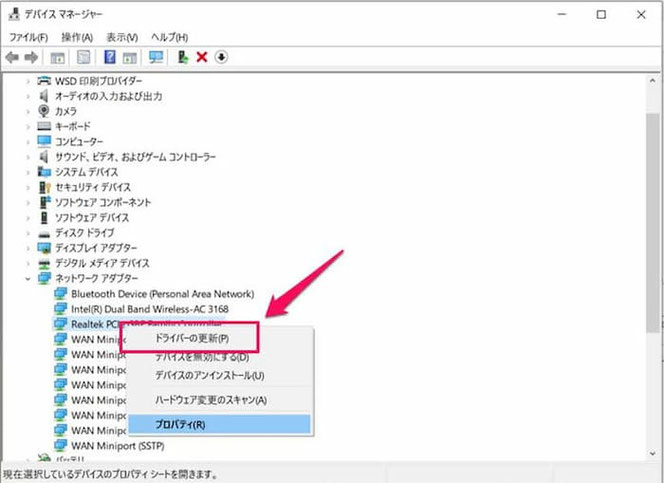Select Bluetooth Device (Personal Area Network)
The image size is (664, 483).
163,293
